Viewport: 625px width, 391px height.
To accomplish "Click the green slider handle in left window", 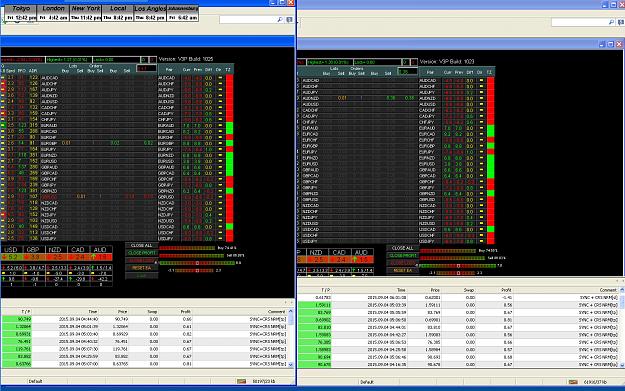I will (197, 263).
